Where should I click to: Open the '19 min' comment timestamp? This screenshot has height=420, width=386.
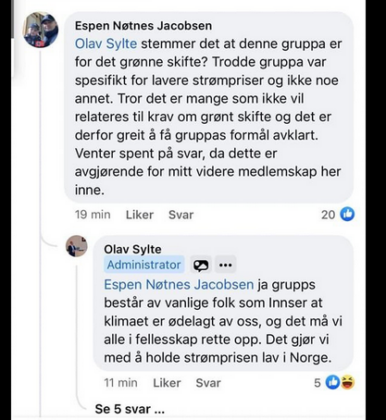point(93,215)
